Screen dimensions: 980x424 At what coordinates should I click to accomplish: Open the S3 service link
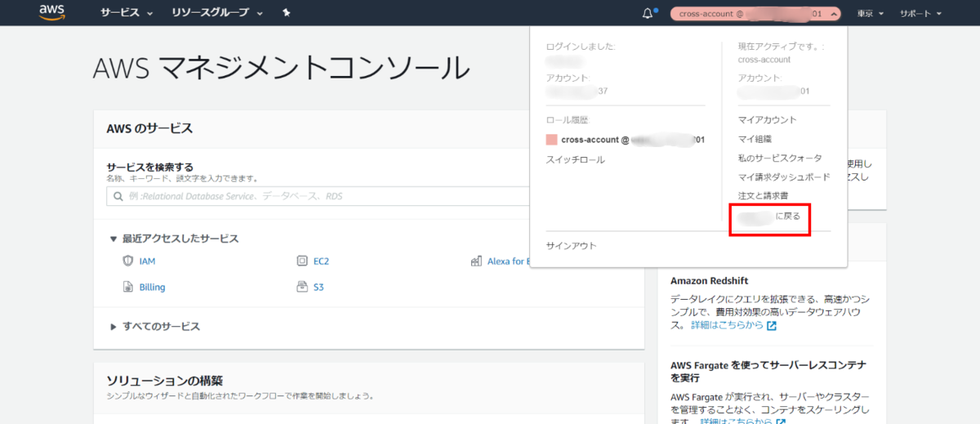[x=318, y=287]
